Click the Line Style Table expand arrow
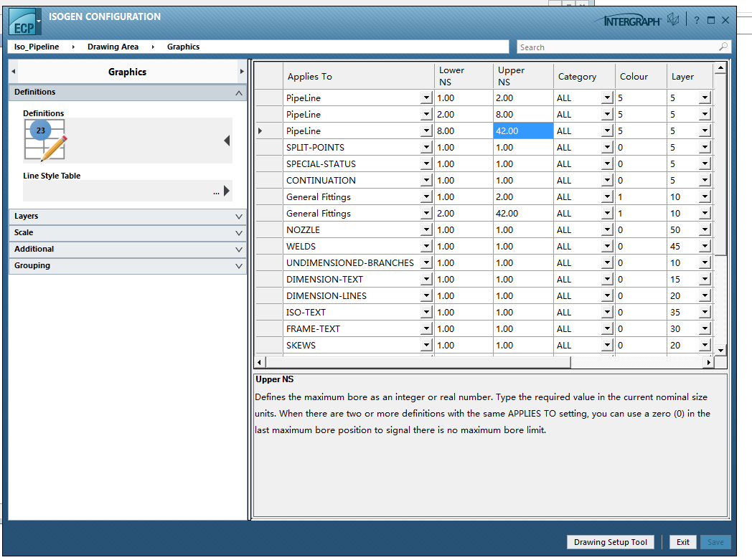Viewport: 752px width, 560px height. tap(227, 191)
